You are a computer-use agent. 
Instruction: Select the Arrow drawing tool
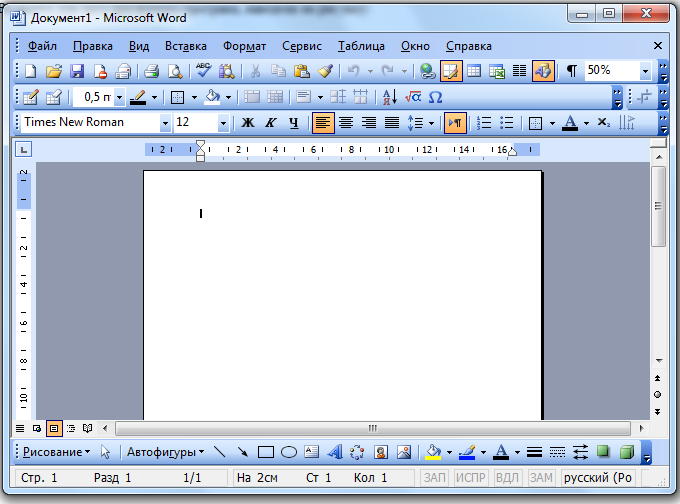tap(242, 452)
